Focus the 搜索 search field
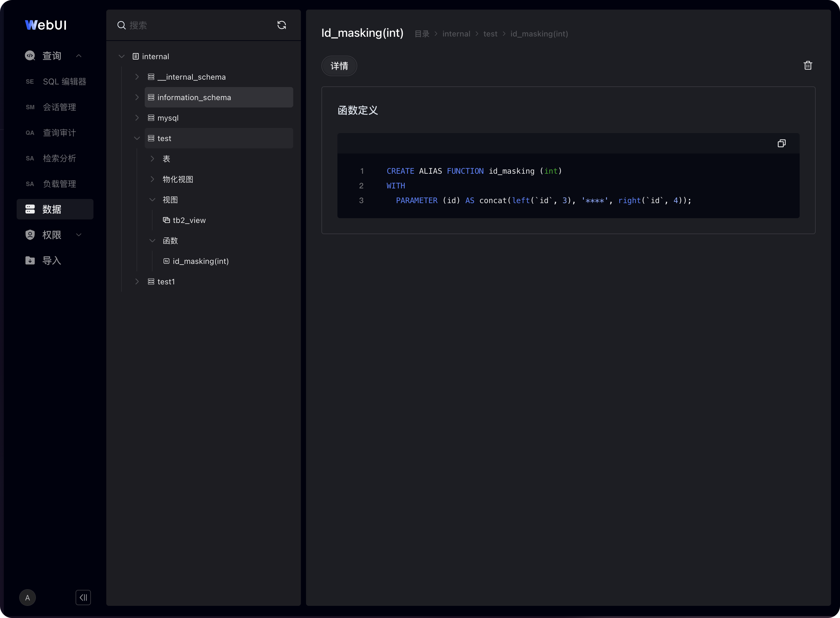The width and height of the screenshot is (840, 618). [198, 25]
